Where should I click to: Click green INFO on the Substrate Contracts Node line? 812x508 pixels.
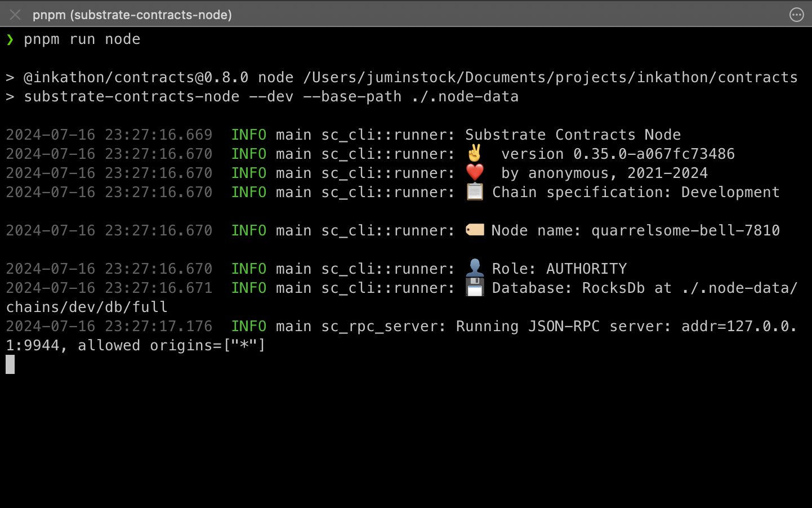pos(249,135)
